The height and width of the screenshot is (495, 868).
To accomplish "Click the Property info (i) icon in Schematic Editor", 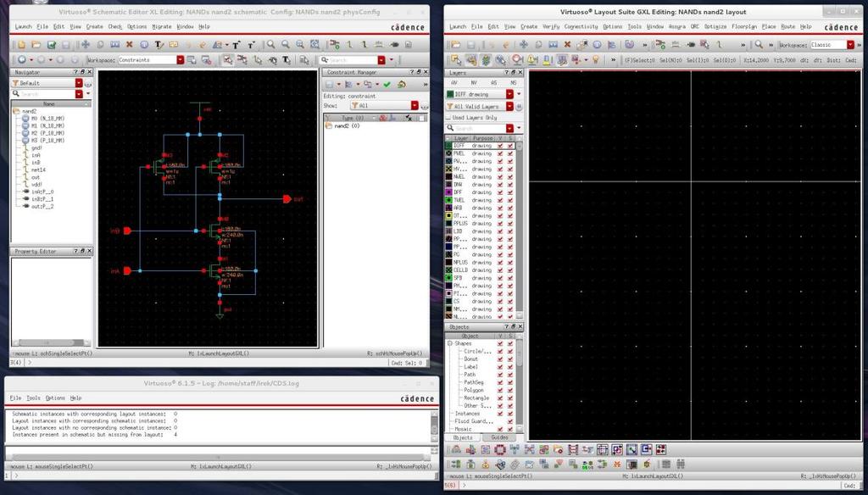I will point(144,44).
